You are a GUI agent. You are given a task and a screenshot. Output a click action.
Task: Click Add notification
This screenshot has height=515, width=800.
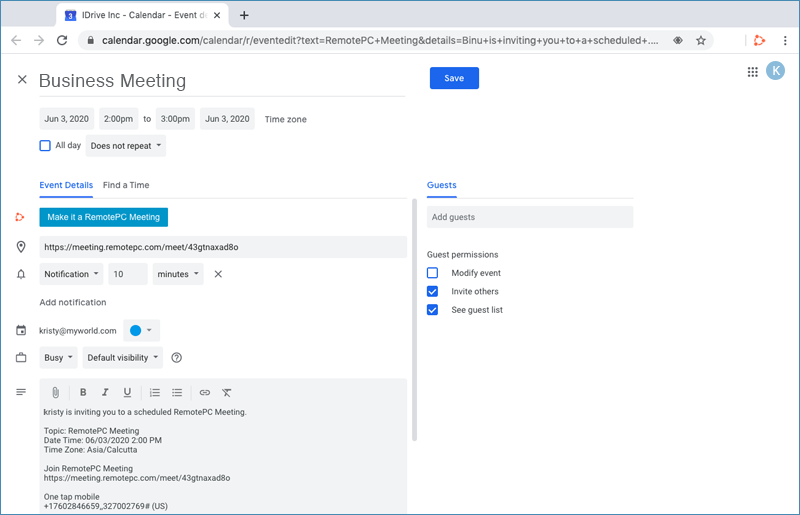(x=73, y=302)
